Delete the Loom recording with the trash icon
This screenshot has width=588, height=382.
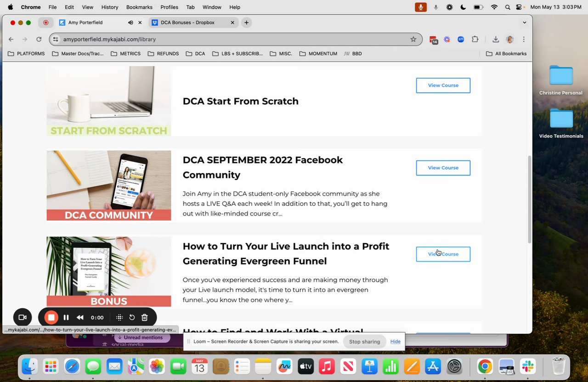[144, 318]
